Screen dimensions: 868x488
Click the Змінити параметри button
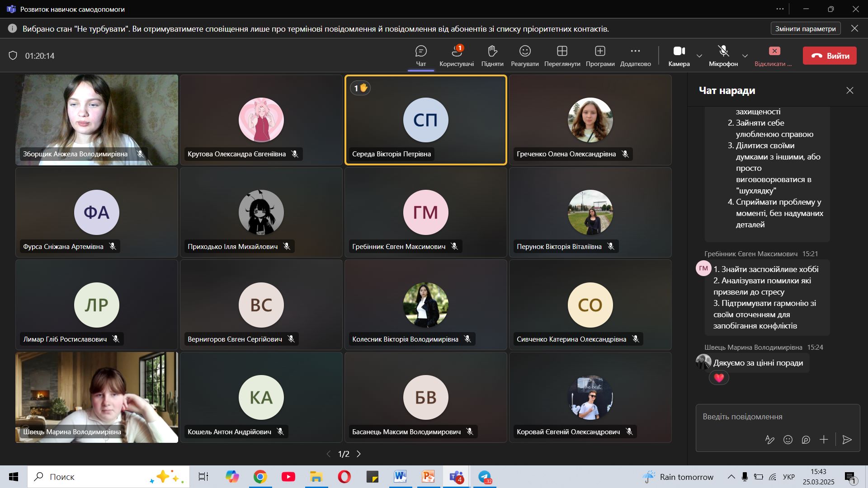[x=805, y=28]
